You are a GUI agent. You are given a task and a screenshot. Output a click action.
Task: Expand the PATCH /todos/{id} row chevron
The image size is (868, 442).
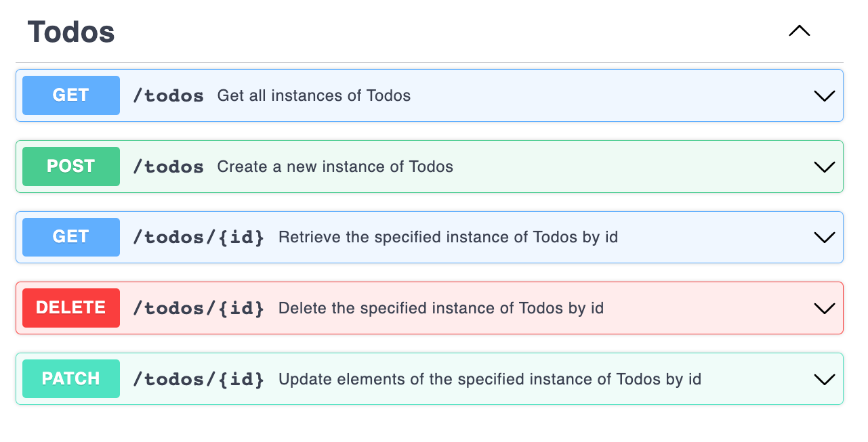point(824,379)
